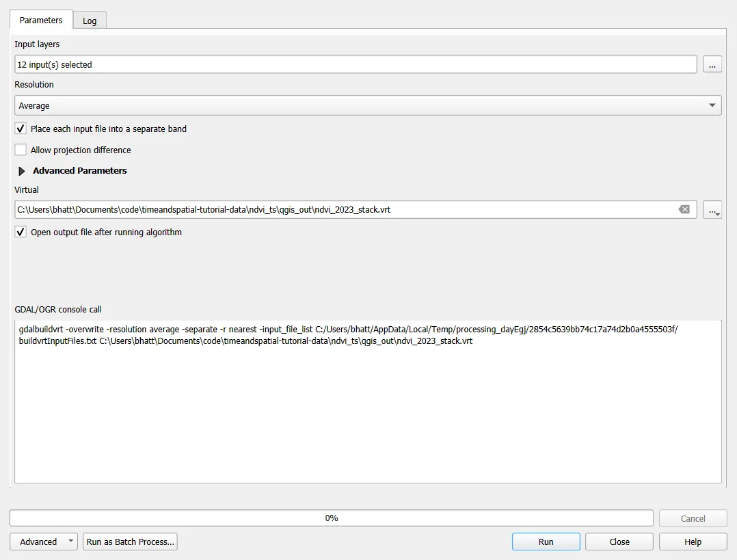Open Help for this algorithm
This screenshot has height=560, width=737.
pyautogui.click(x=693, y=542)
